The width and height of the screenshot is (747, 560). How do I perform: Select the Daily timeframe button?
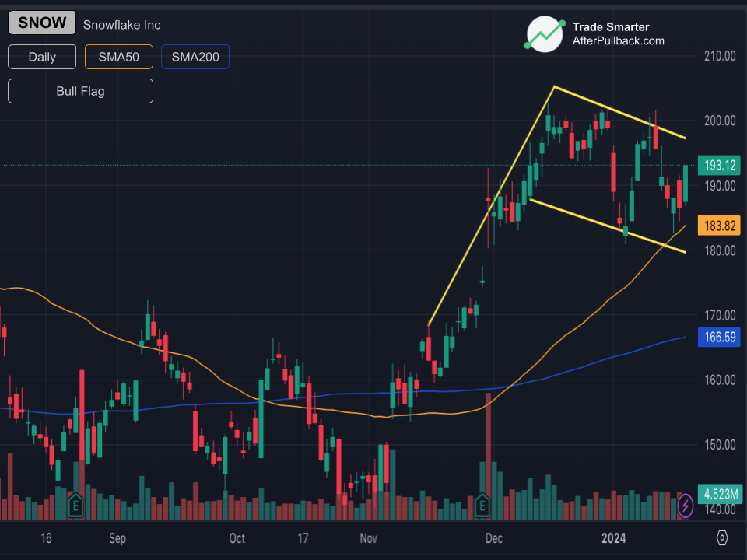point(42,57)
